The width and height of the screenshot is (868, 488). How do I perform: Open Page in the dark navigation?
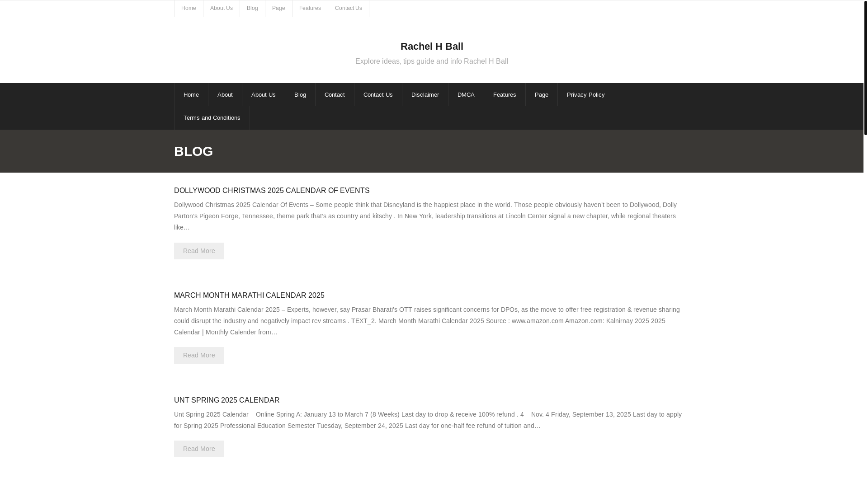point(542,95)
